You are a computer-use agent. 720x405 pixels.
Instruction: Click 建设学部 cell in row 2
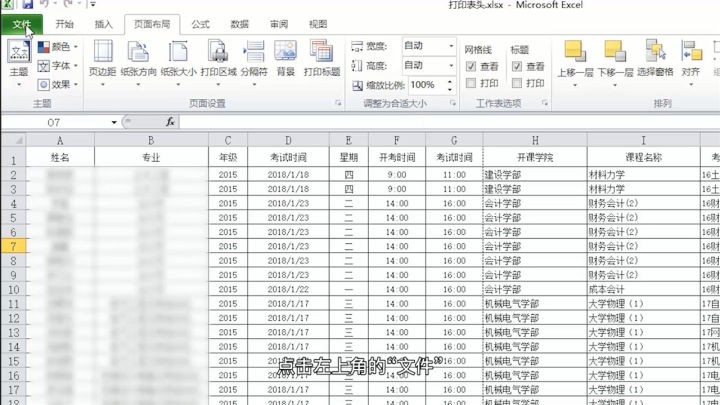(535, 174)
